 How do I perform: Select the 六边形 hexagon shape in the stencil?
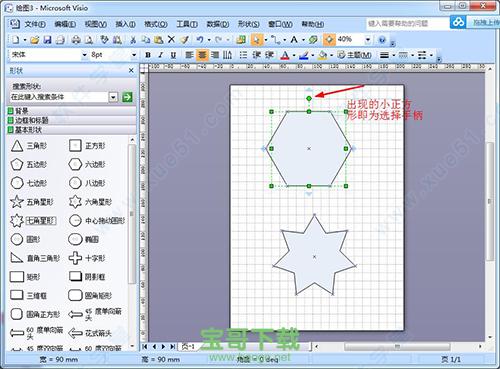pos(87,164)
